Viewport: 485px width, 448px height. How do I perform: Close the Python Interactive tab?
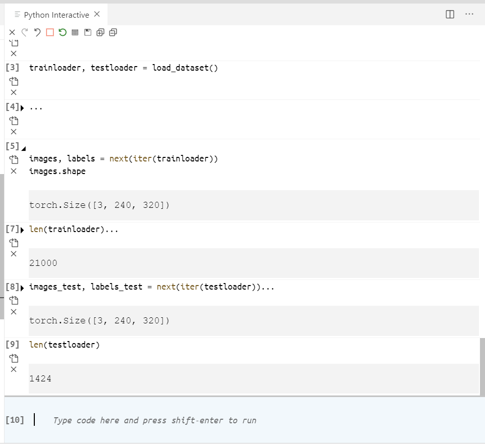[97, 15]
